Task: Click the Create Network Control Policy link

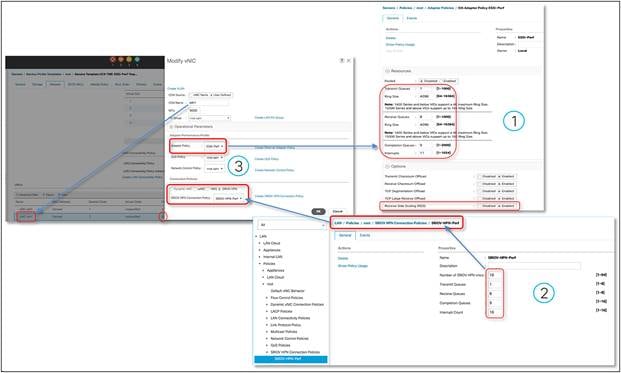Action: tap(274, 170)
